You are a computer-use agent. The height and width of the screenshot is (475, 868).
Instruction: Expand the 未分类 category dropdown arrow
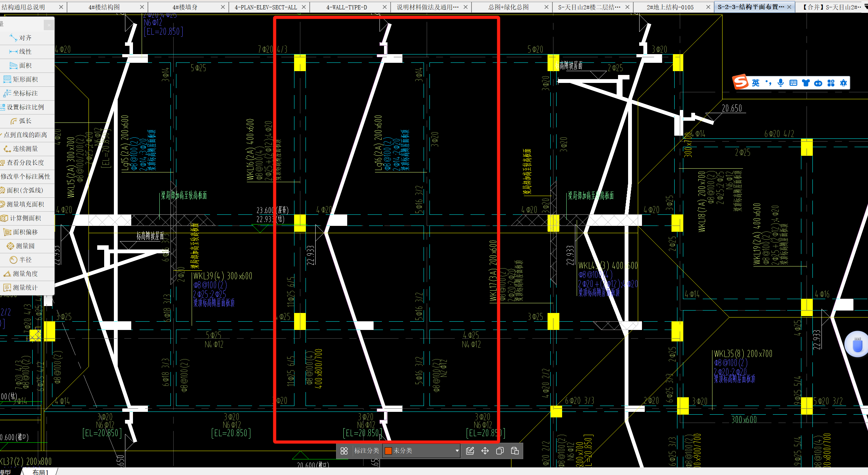457,451
